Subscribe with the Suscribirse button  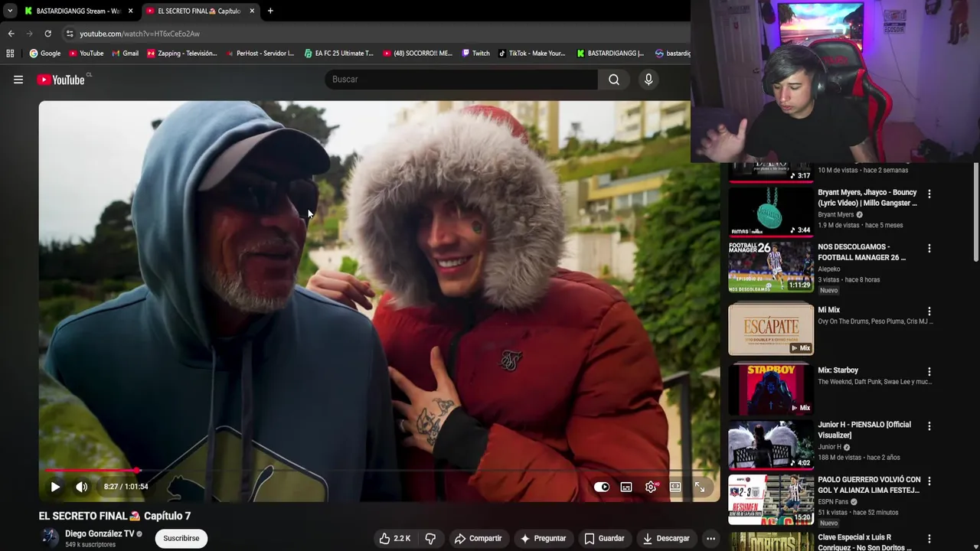(181, 539)
